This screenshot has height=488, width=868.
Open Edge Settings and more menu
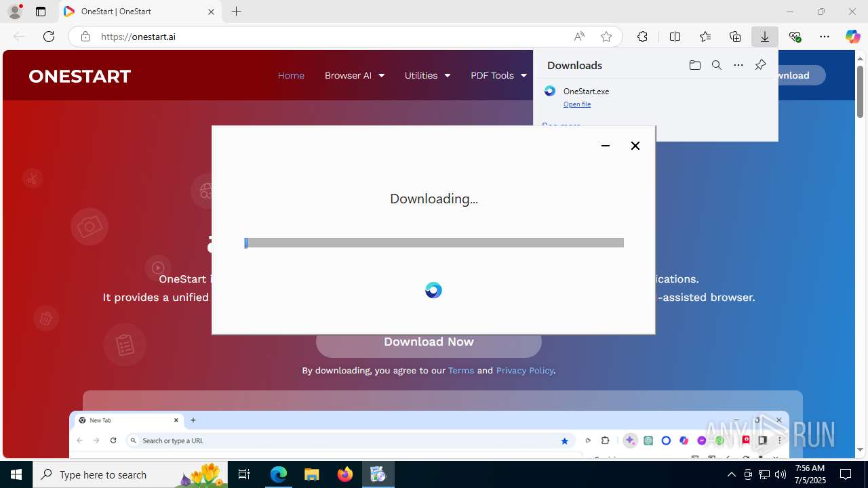[x=825, y=37]
